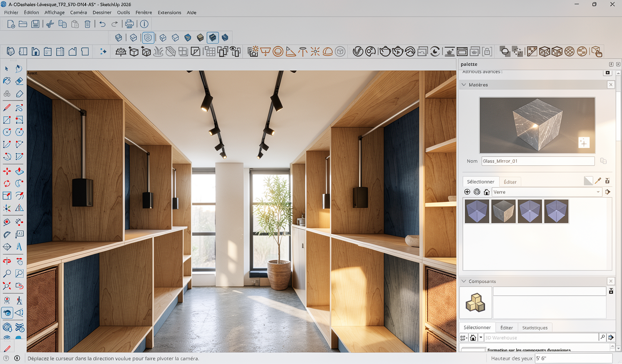This screenshot has height=364, width=622.
Task: Select the second glass material swatch
Action: [x=503, y=211]
